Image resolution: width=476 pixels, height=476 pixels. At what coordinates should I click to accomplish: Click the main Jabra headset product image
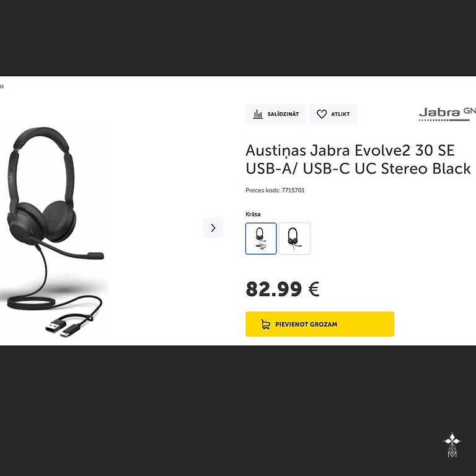tap(54, 232)
